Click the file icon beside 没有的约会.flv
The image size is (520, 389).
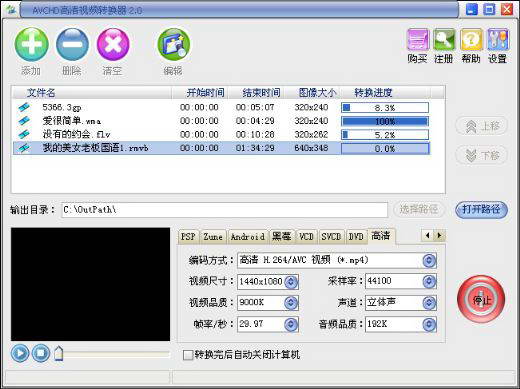(x=24, y=134)
